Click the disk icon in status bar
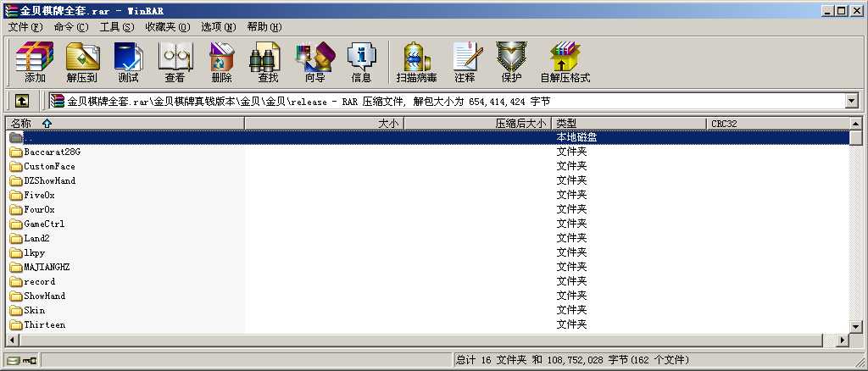Image resolution: width=868 pixels, height=371 pixels. pyautogui.click(x=14, y=361)
